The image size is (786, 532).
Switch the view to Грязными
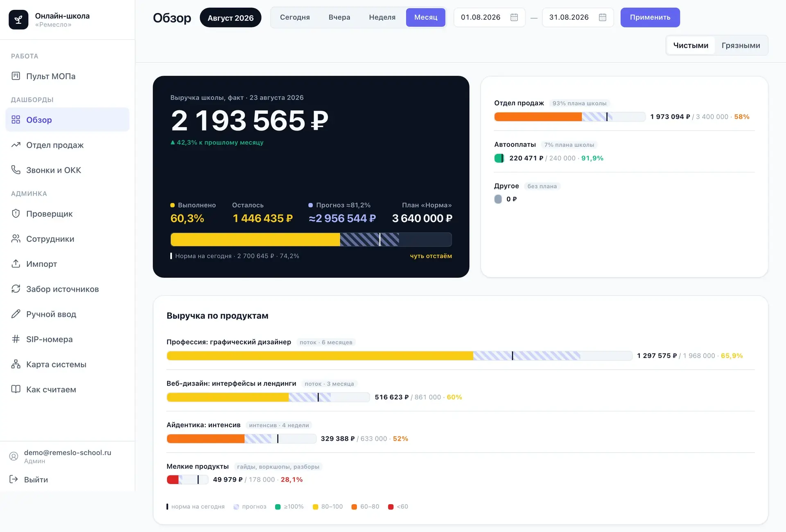741,45
